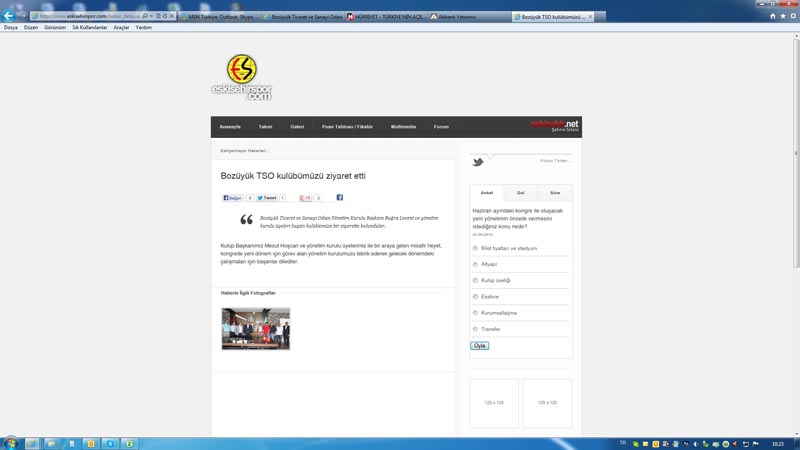Image resolution: width=800 pixels, height=450 pixels.
Task: Open the Windows Start orb
Action: point(10,443)
